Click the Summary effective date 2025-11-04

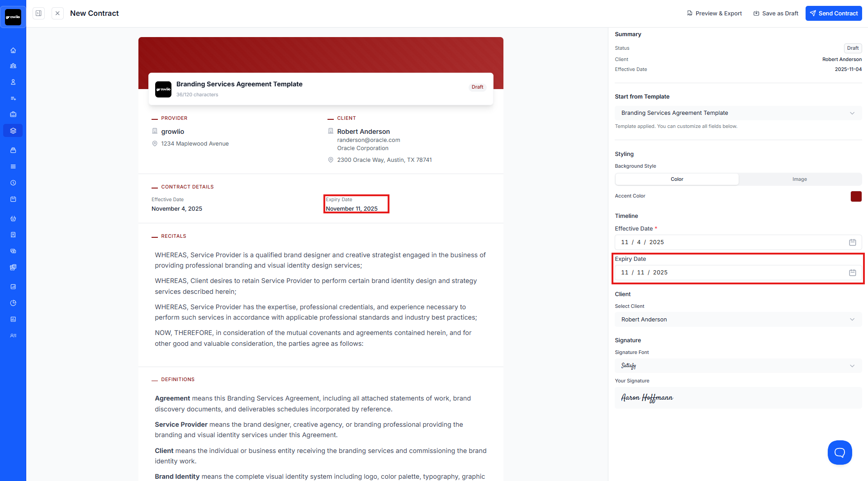[x=848, y=69]
